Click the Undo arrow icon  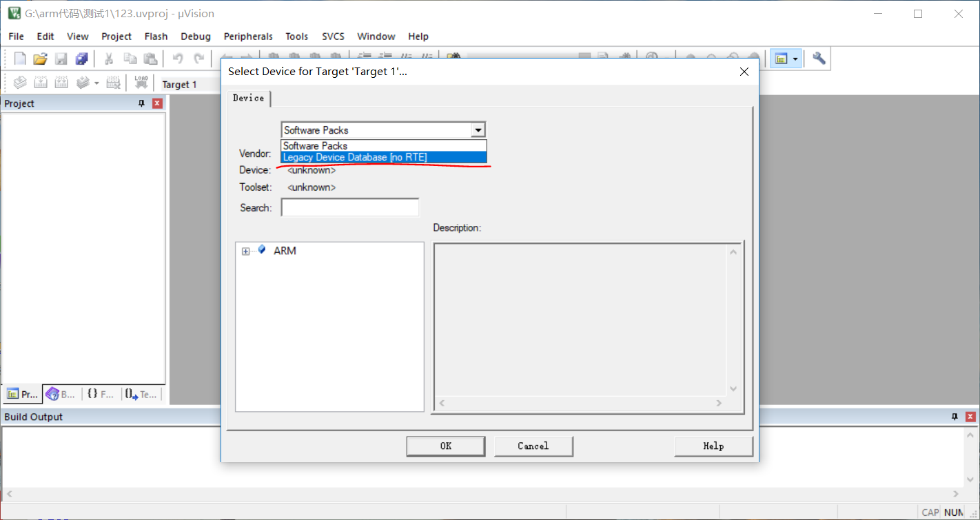(178, 59)
